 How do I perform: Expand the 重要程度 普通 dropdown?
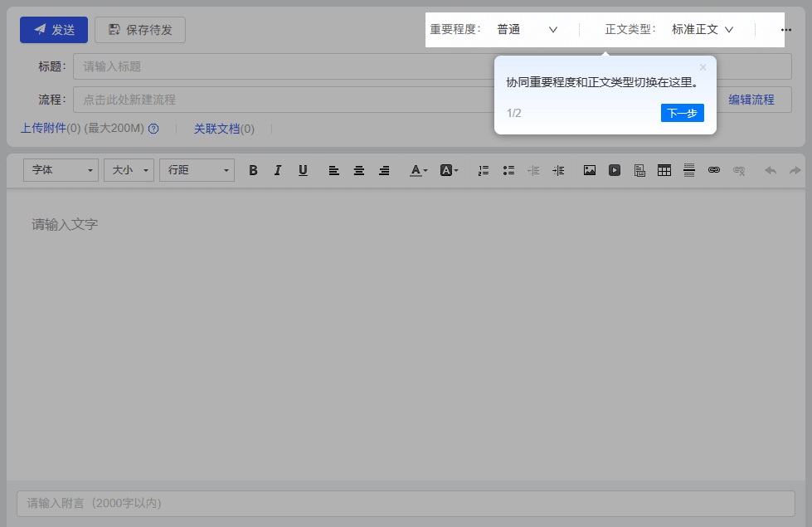528,30
